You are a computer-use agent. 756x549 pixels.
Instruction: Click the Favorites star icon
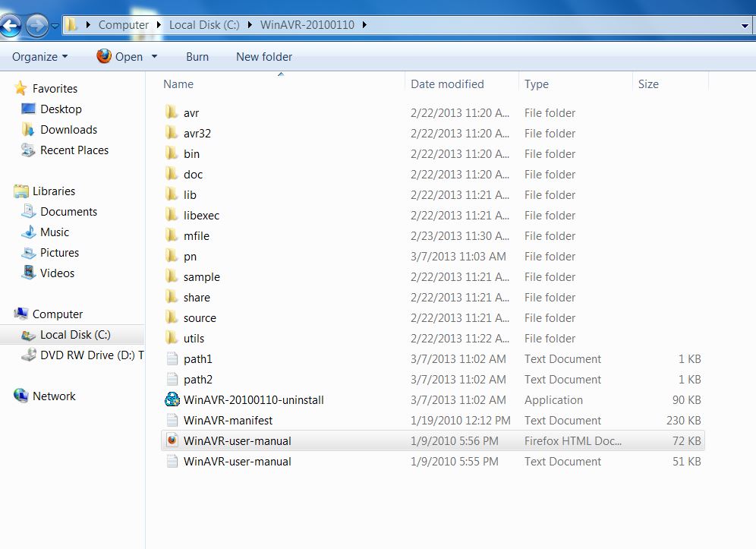tap(20, 88)
